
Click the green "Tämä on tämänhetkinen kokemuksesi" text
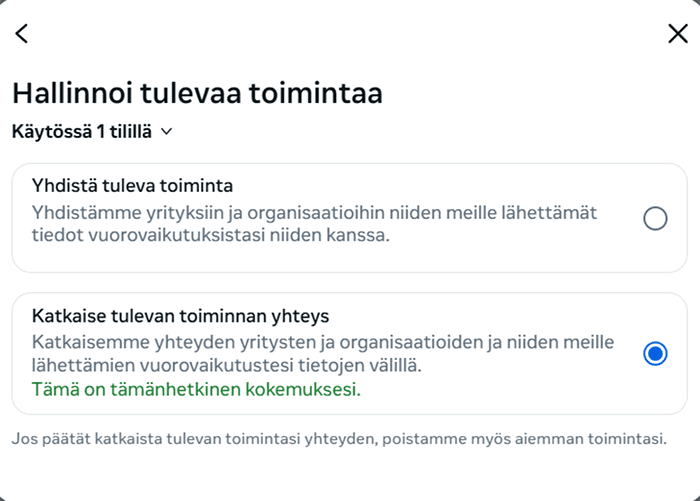[x=196, y=389]
